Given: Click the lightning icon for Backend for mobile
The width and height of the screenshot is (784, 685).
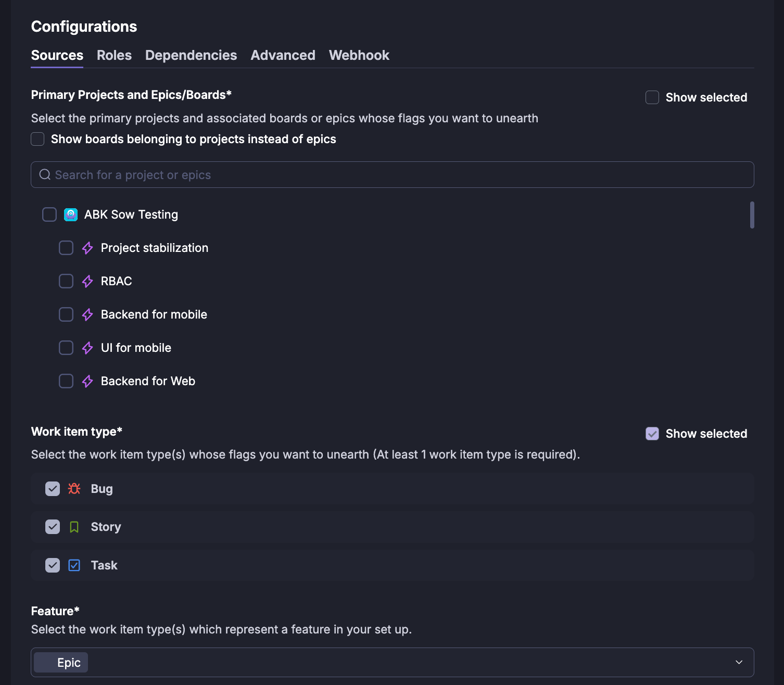Looking at the screenshot, I should pyautogui.click(x=87, y=314).
